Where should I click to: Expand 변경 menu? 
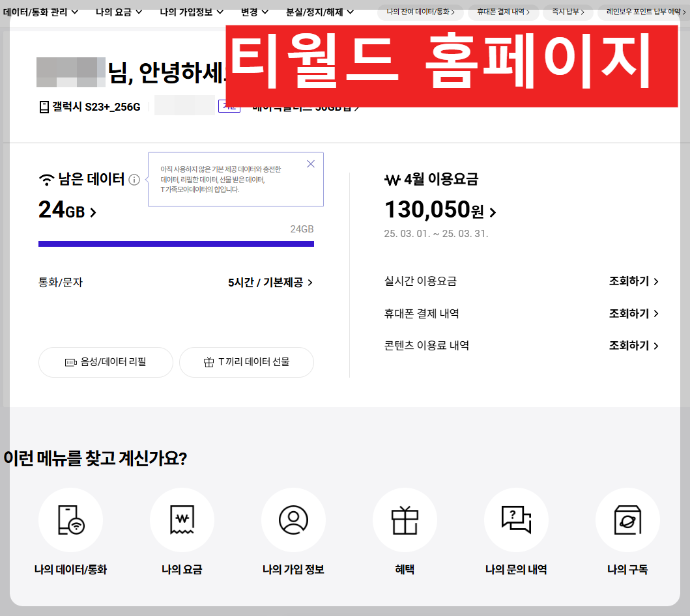pyautogui.click(x=254, y=12)
